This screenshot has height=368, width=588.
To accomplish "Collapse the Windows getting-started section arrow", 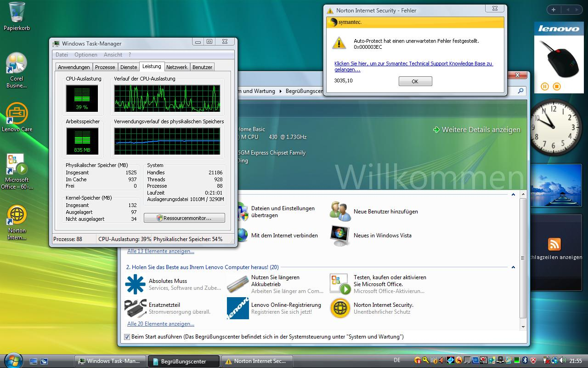I will tap(513, 195).
